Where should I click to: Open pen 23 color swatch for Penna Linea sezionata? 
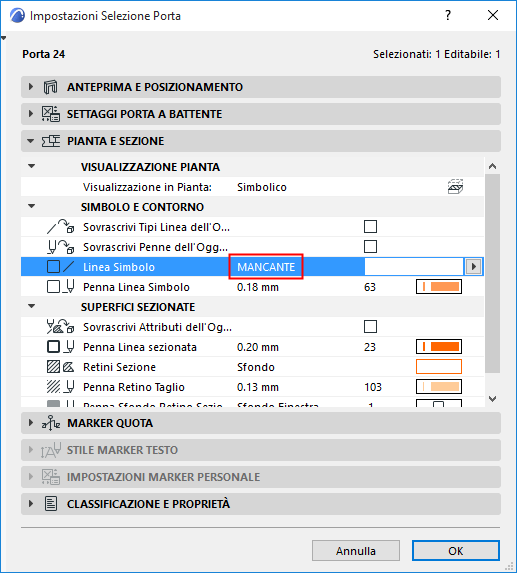coord(439,347)
